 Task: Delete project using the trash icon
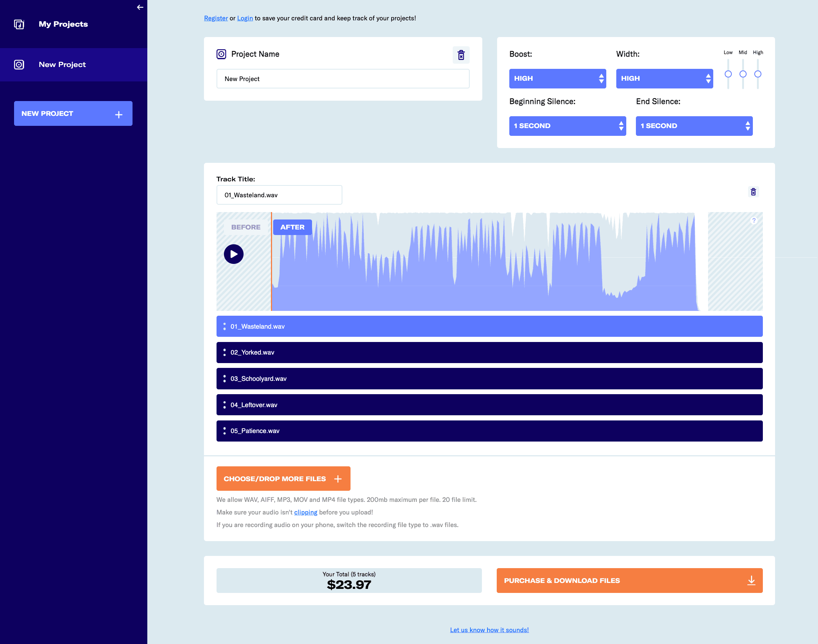[461, 55]
